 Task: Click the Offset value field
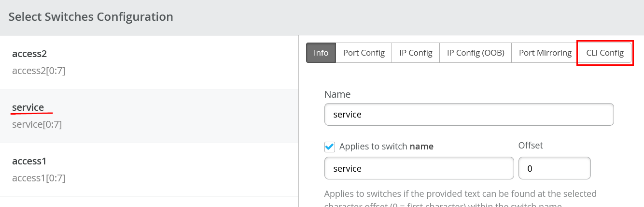554,168
